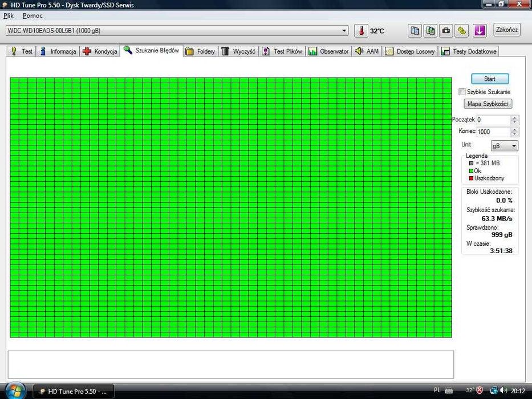532x399 pixels.
Task: Decrease the Koniec value with down arrow
Action: click(515, 134)
